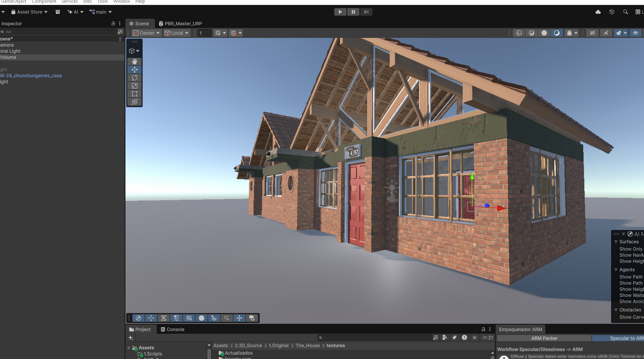Viewport: 644px width, 359px height.
Task: Switch to the PBR_Master_URP tab
Action: 180,23
